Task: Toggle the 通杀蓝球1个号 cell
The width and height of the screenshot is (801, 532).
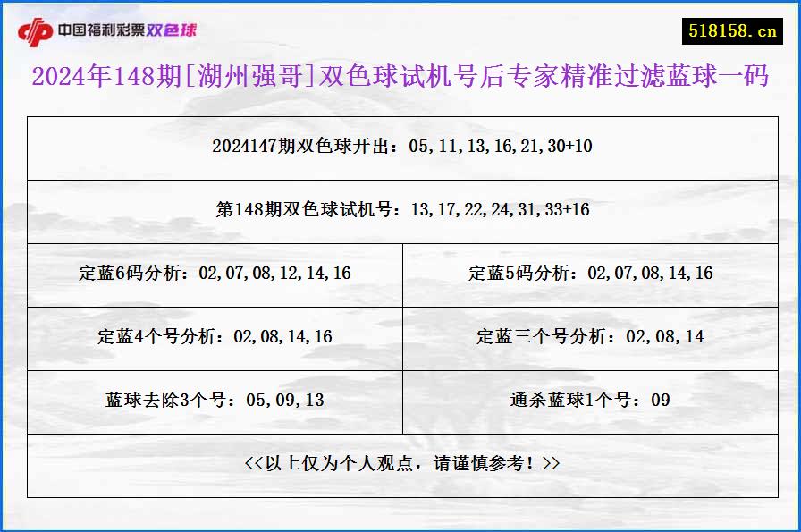Action: click(588, 401)
